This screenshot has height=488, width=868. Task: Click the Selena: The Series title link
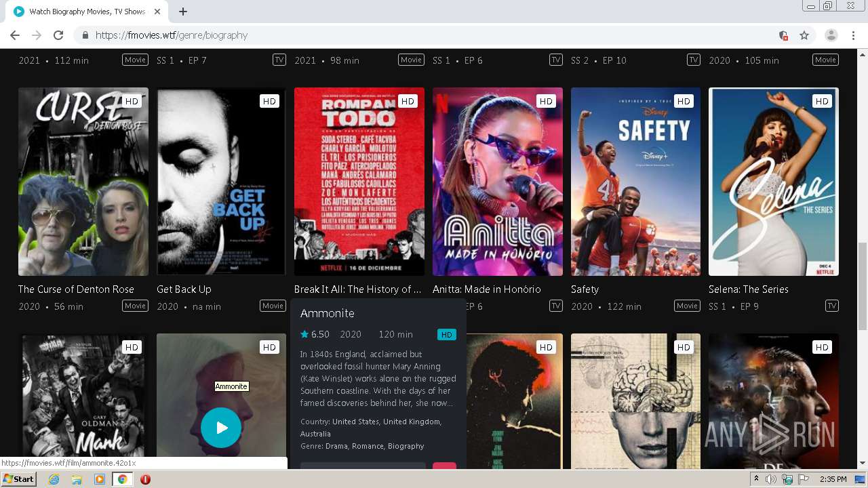click(749, 289)
